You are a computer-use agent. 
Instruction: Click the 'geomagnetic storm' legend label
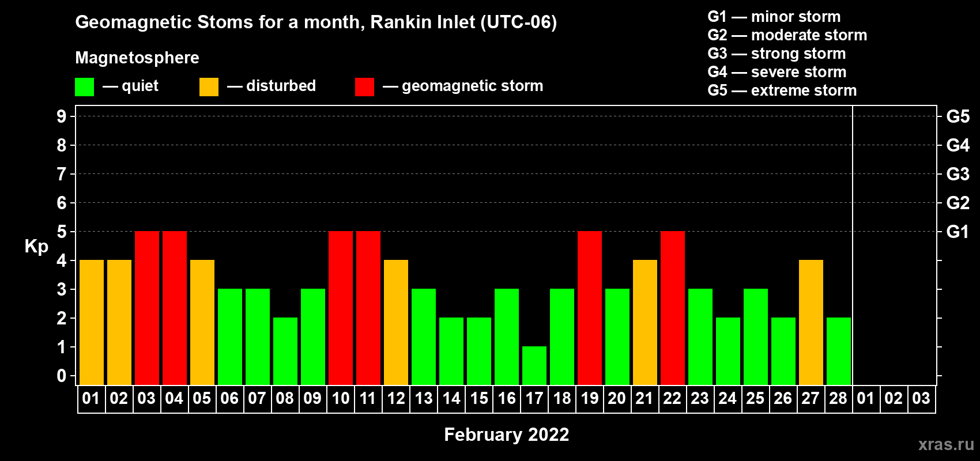472,86
